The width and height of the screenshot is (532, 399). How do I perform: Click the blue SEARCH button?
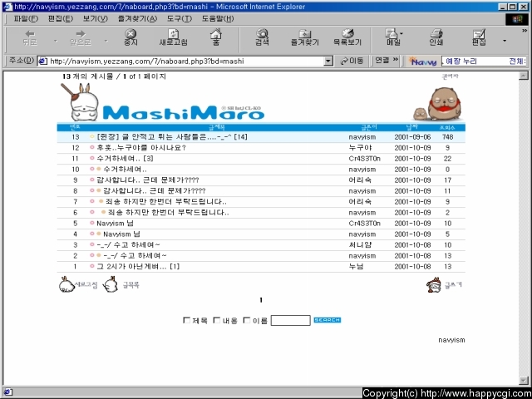click(x=327, y=320)
